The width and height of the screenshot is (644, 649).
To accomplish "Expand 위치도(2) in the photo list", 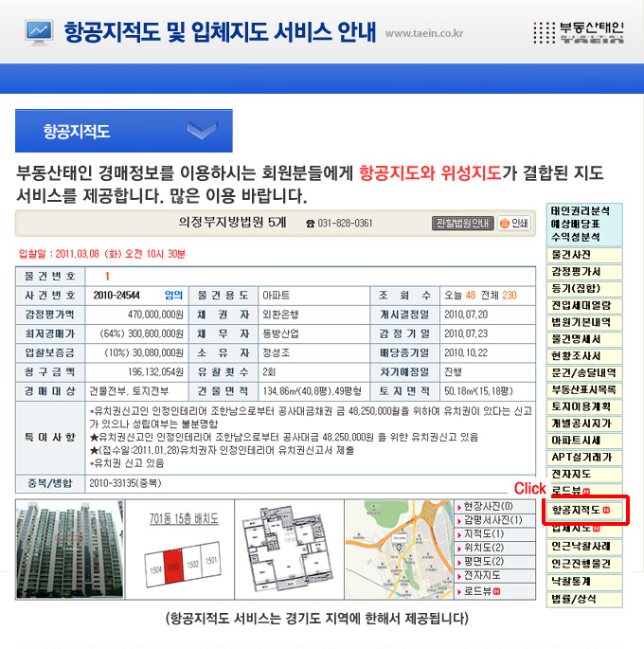I will [484, 547].
